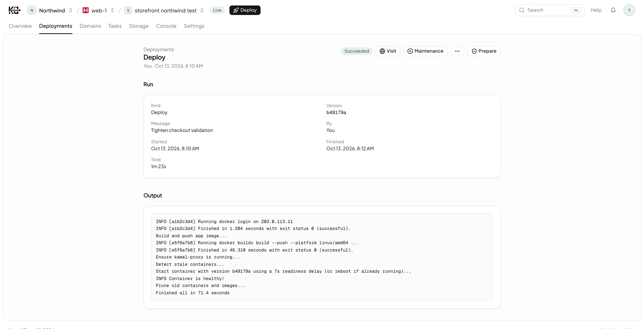Click the Kamal Cloud logo icon
The height and width of the screenshot is (329, 644).
(x=14, y=10)
